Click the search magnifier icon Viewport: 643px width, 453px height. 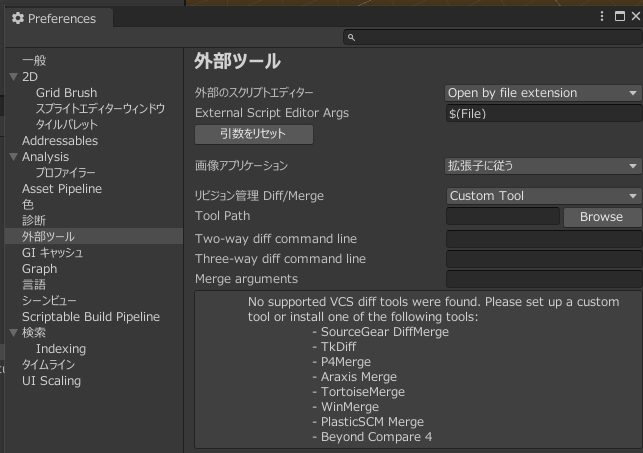(x=351, y=37)
